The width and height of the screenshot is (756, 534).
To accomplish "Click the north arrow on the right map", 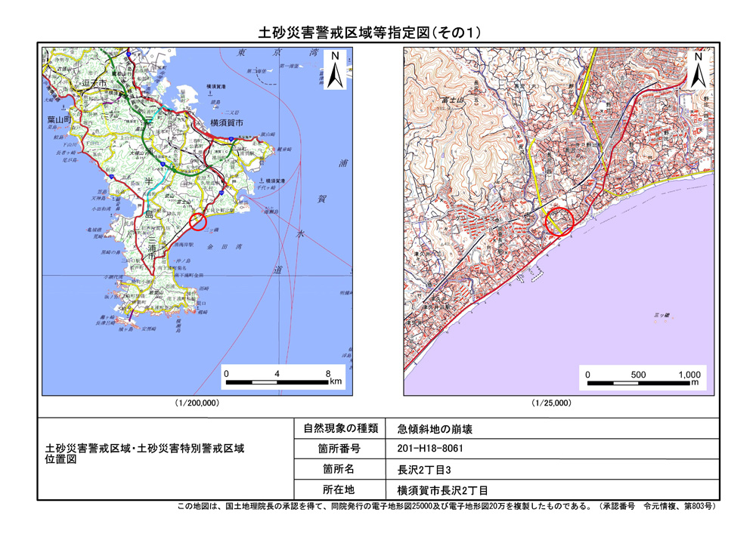I will [699, 69].
